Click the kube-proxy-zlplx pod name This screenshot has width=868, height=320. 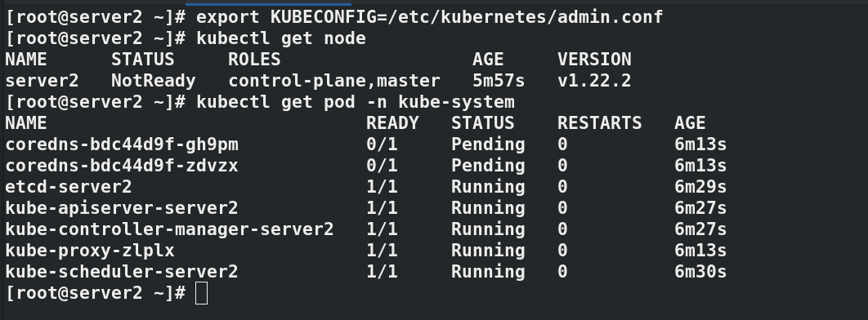click(x=90, y=251)
